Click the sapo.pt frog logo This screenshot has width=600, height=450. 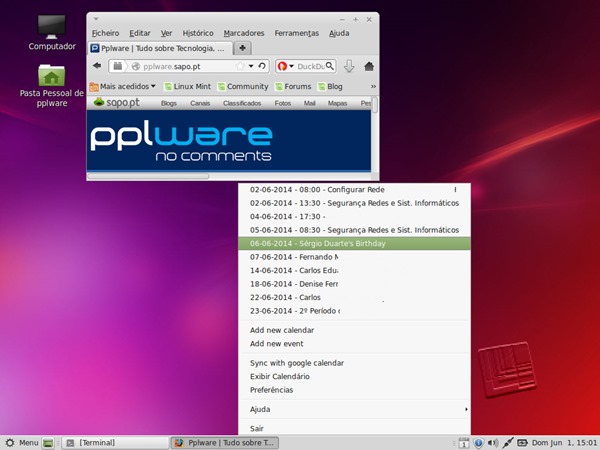117,103
